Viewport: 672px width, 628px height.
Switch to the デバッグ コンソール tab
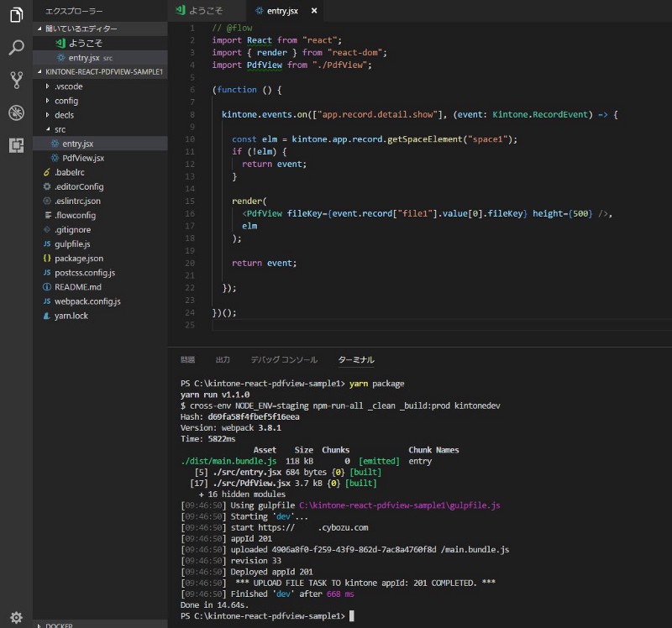click(284, 359)
